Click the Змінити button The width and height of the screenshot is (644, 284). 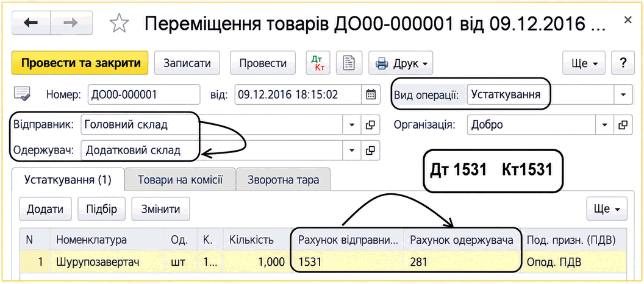[x=160, y=208]
